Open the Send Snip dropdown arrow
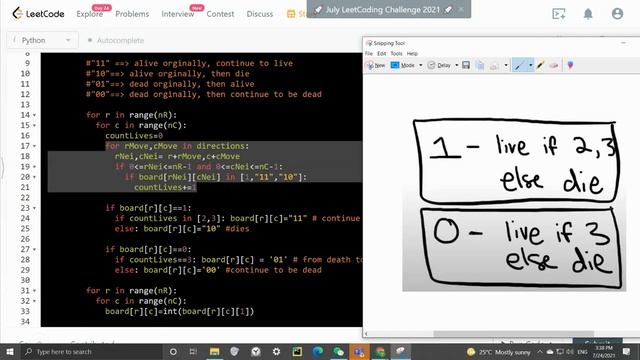The height and width of the screenshot is (360, 640). pyautogui.click(x=506, y=65)
